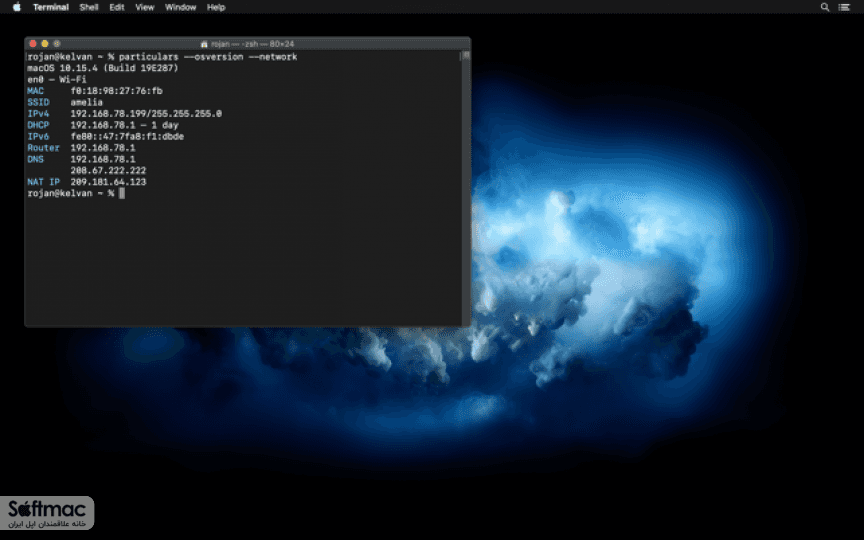864x540 pixels.
Task: Click home folder icon in Terminal title
Action: [204, 44]
